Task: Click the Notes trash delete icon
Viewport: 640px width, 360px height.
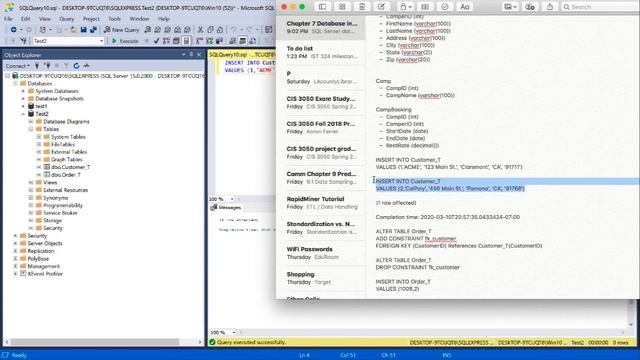Action: (362, 7)
